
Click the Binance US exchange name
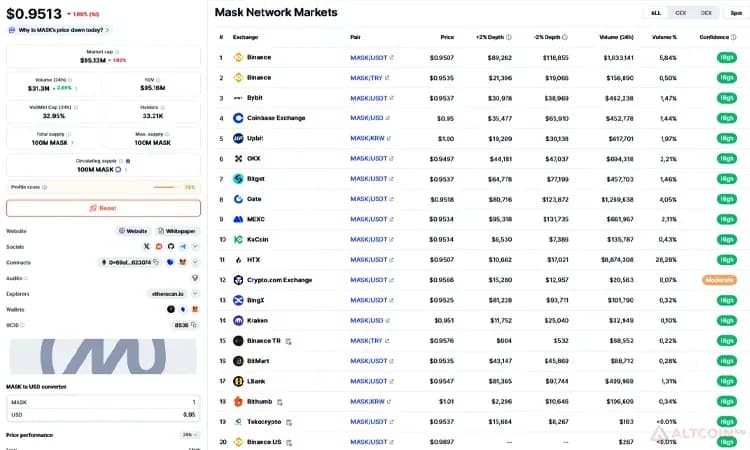pos(264,442)
